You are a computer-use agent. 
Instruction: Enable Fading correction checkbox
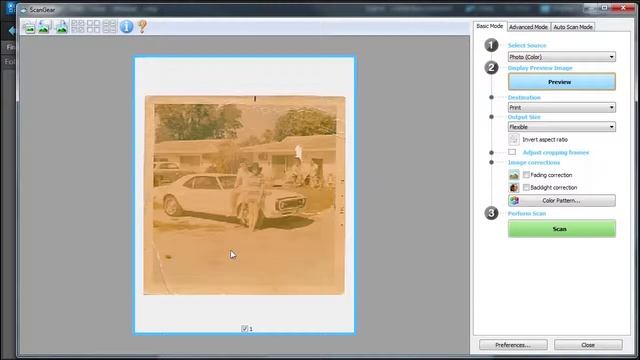[x=526, y=175]
